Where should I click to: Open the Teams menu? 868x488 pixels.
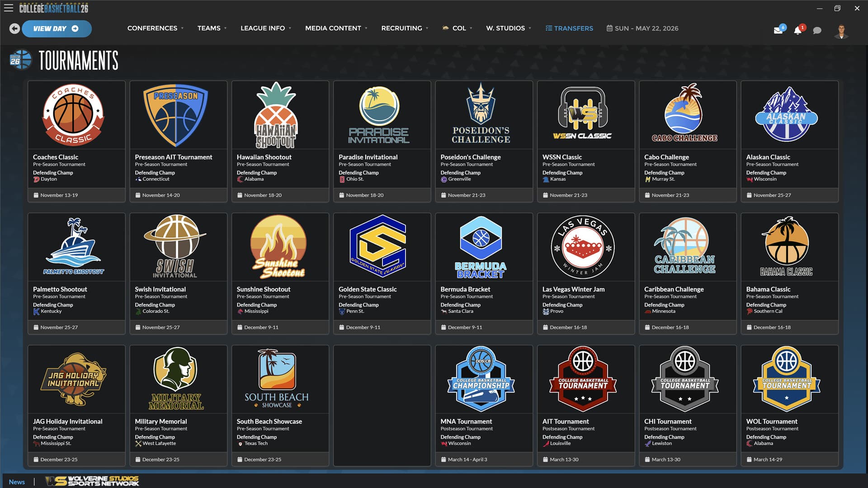(209, 28)
